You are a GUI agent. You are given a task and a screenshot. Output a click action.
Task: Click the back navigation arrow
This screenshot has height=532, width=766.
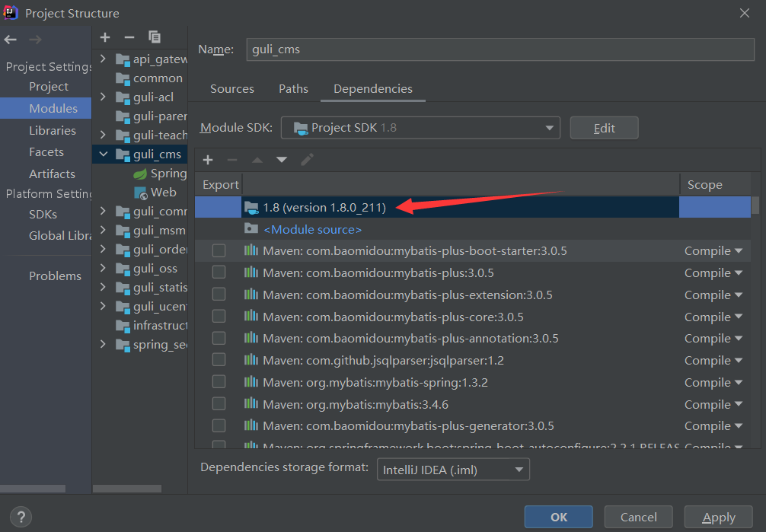10,40
